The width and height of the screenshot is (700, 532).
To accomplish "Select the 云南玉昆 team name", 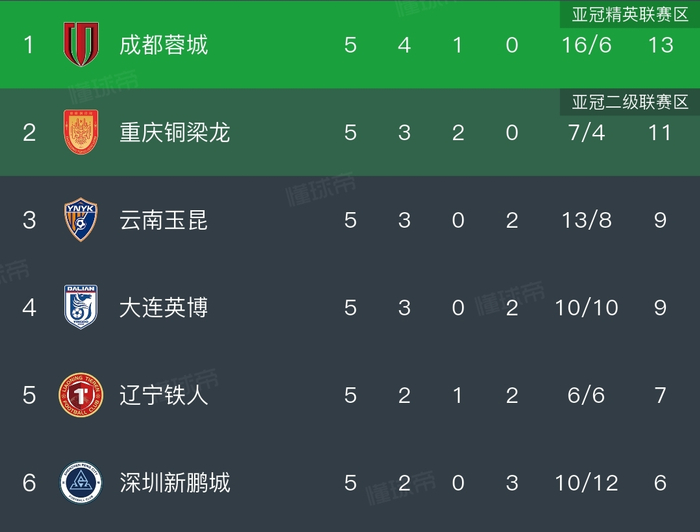I will click(x=163, y=220).
